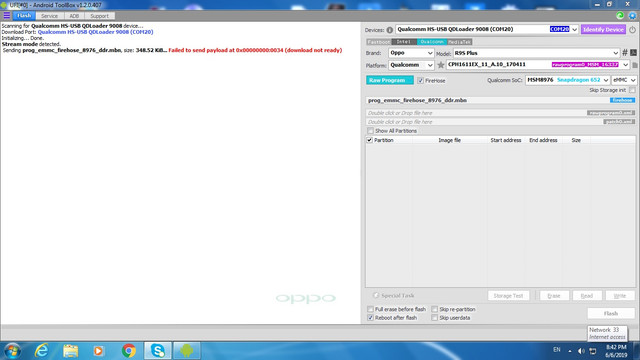This screenshot has height=360, width=640.
Task: Click the Raw Program button
Action: 390,80
